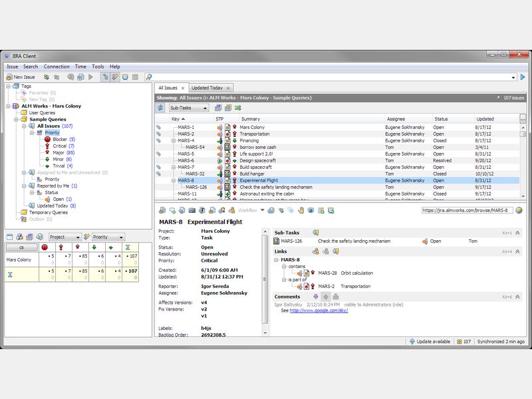Select the MARS-126 row in the issue table
This screenshot has width=532, height=399.
[x=337, y=188]
